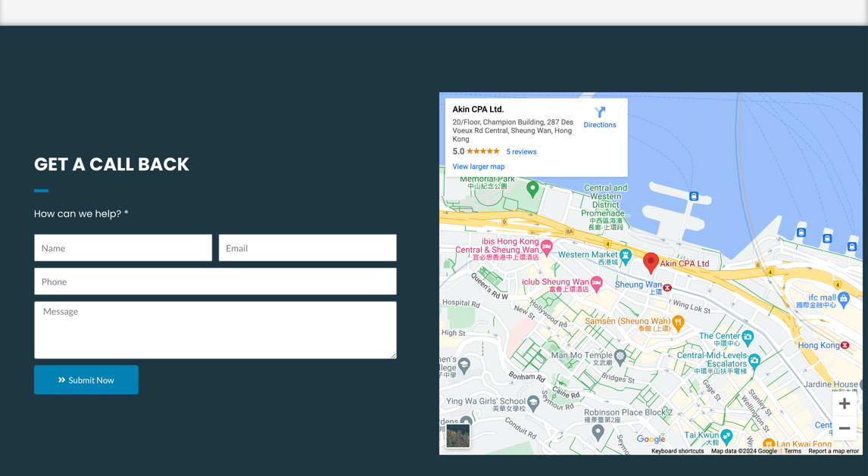This screenshot has height=476, width=868.
Task: Click the Robinson Place Block 2 pin
Action: (x=598, y=433)
